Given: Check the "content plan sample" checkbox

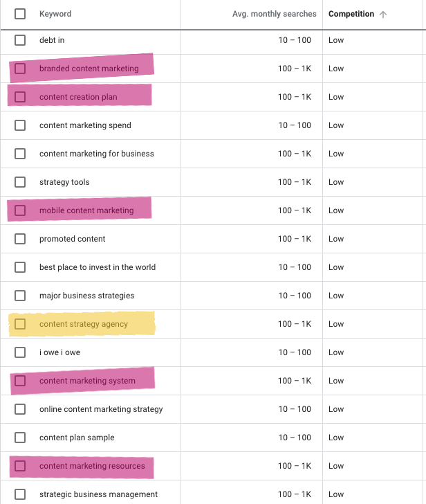Looking at the screenshot, I should pyautogui.click(x=20, y=438).
